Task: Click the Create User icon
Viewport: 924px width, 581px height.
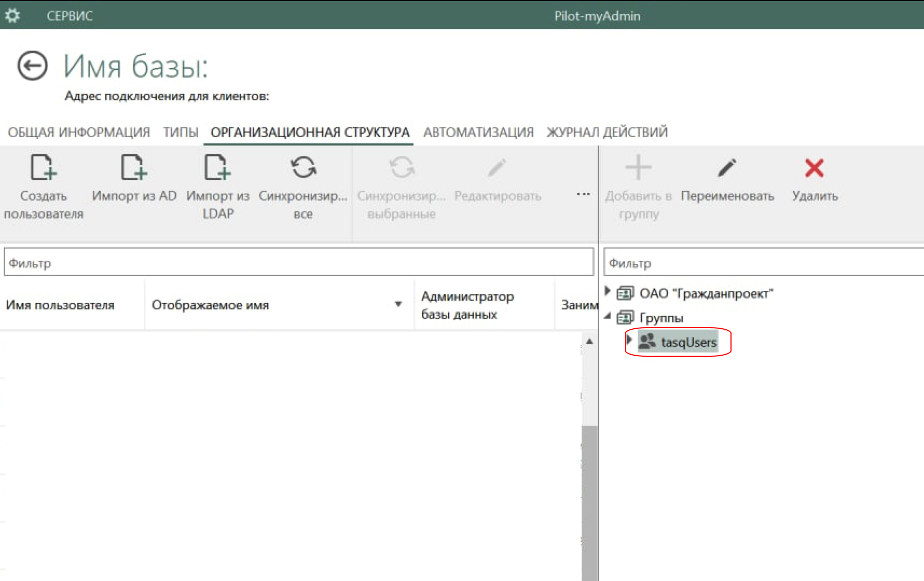Action: click(x=43, y=168)
